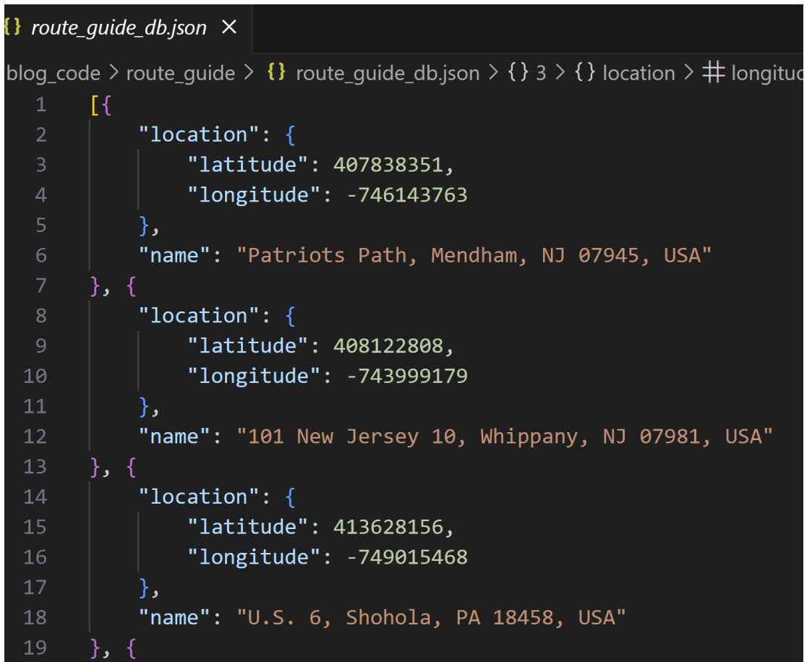The width and height of the screenshot is (812, 662).
Task: Place cursor on longitude value -746143763
Action: [x=406, y=195]
